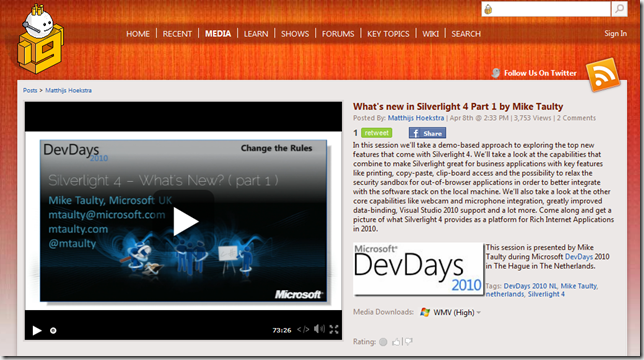This screenshot has width=644, height=360.
Task: Open Matthijs Hoekstra author link
Action: click(416, 118)
